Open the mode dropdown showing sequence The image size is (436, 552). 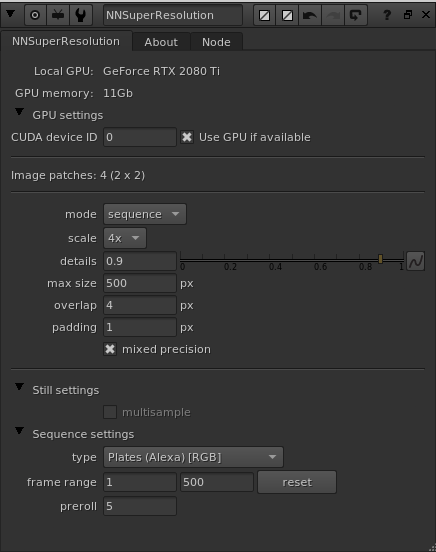tap(145, 214)
